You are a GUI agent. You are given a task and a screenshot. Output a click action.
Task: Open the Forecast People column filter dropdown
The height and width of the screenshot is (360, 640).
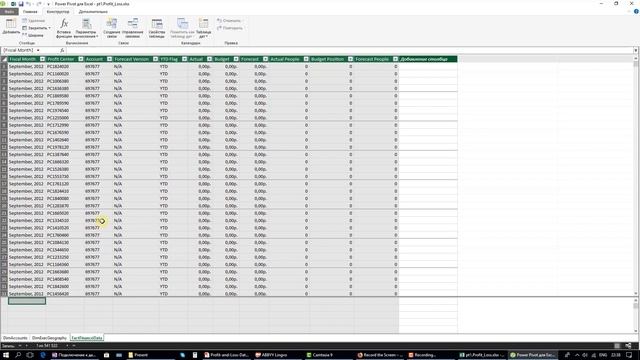(396, 59)
